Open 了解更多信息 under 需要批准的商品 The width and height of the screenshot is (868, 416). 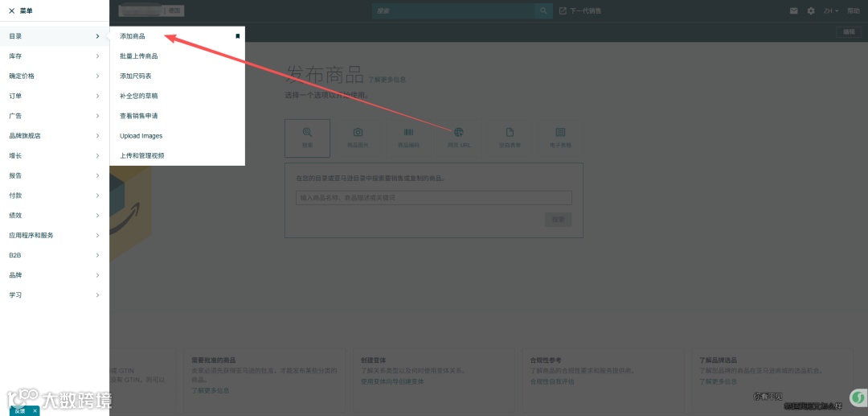211,390
